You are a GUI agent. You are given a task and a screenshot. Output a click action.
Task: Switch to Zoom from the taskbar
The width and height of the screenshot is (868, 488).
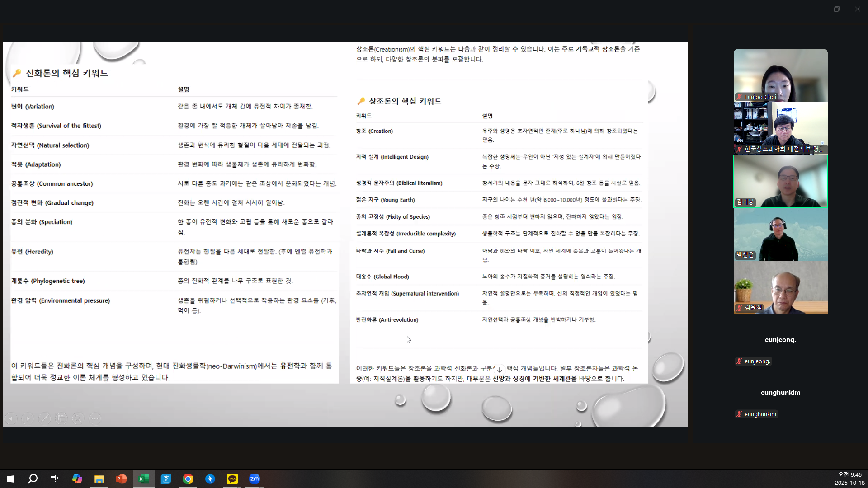(x=255, y=479)
